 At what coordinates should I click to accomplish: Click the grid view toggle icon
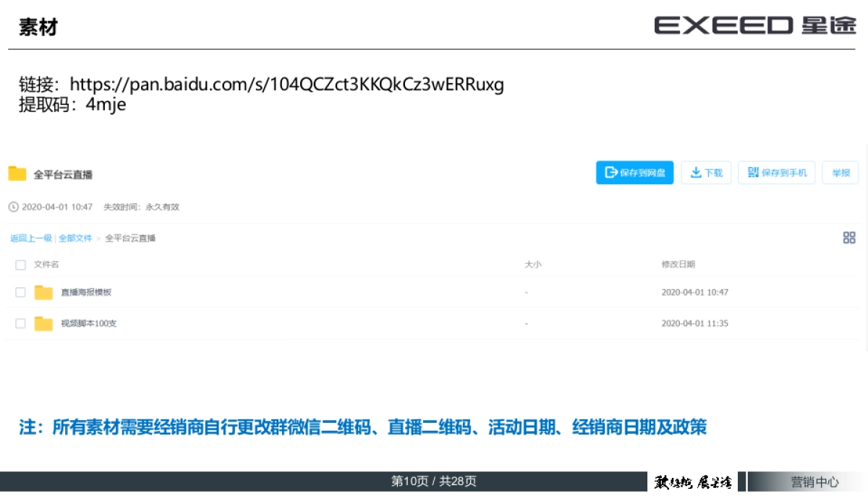[849, 238]
